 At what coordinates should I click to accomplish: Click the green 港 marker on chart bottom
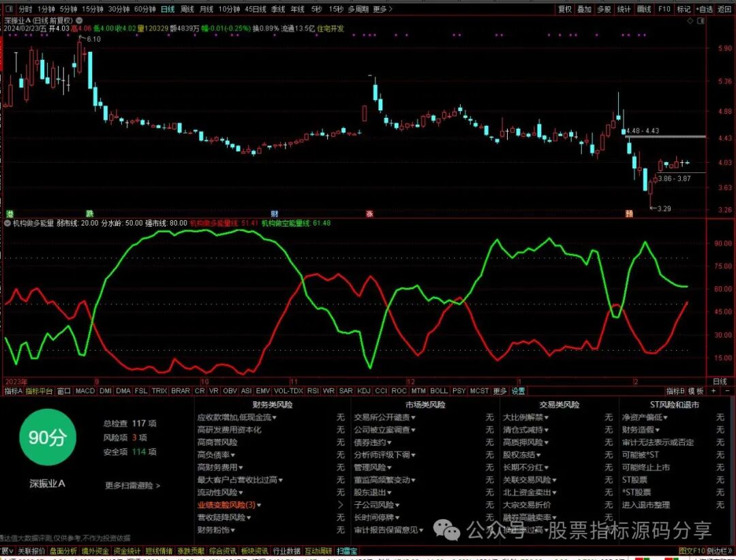(10, 214)
